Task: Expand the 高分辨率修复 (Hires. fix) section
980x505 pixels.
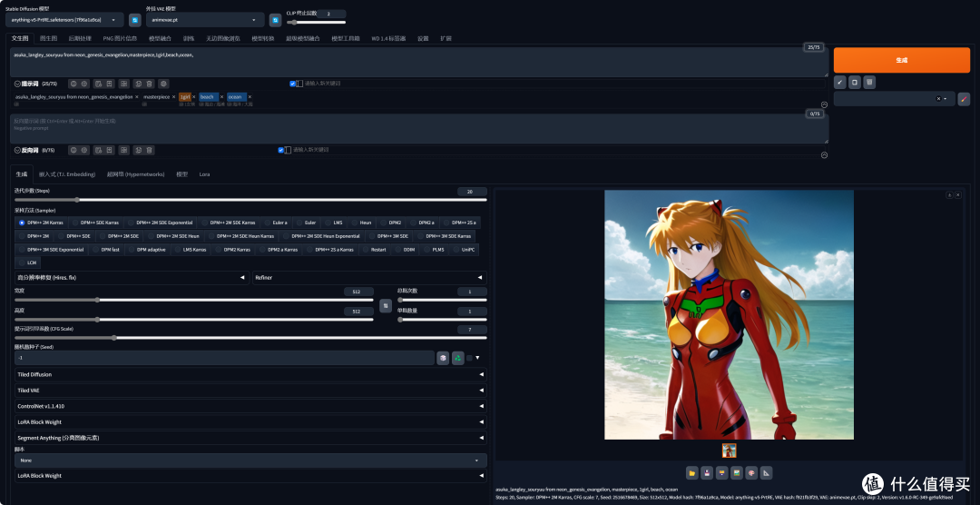Action: [x=132, y=277]
